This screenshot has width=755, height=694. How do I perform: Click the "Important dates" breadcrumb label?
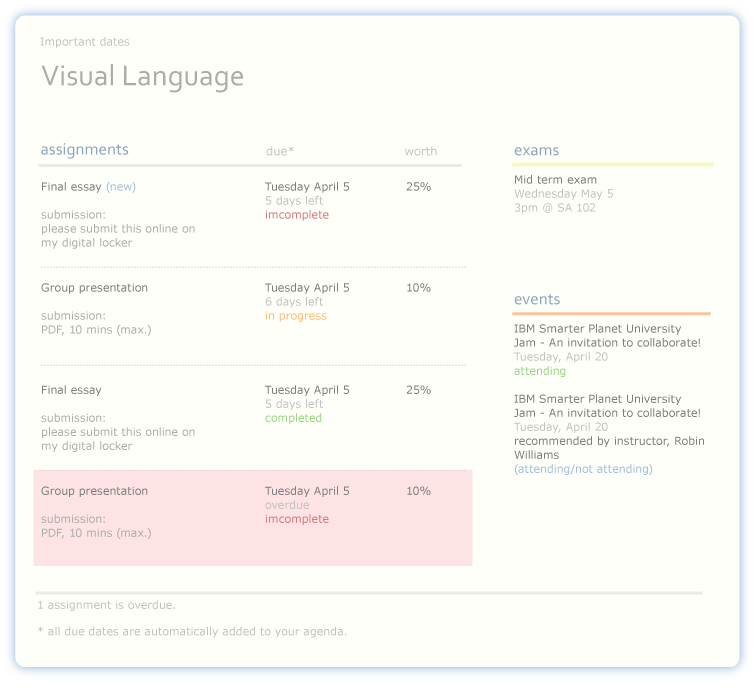coord(84,42)
